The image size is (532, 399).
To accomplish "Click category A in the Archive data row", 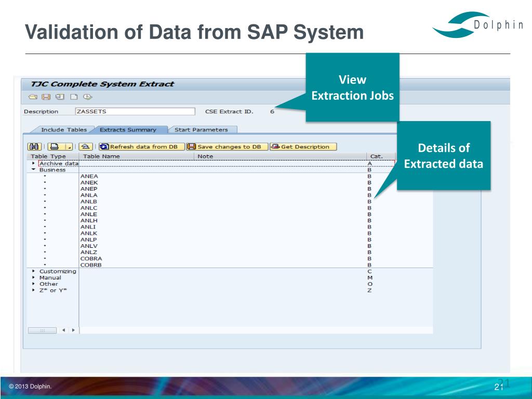I will [x=370, y=163].
